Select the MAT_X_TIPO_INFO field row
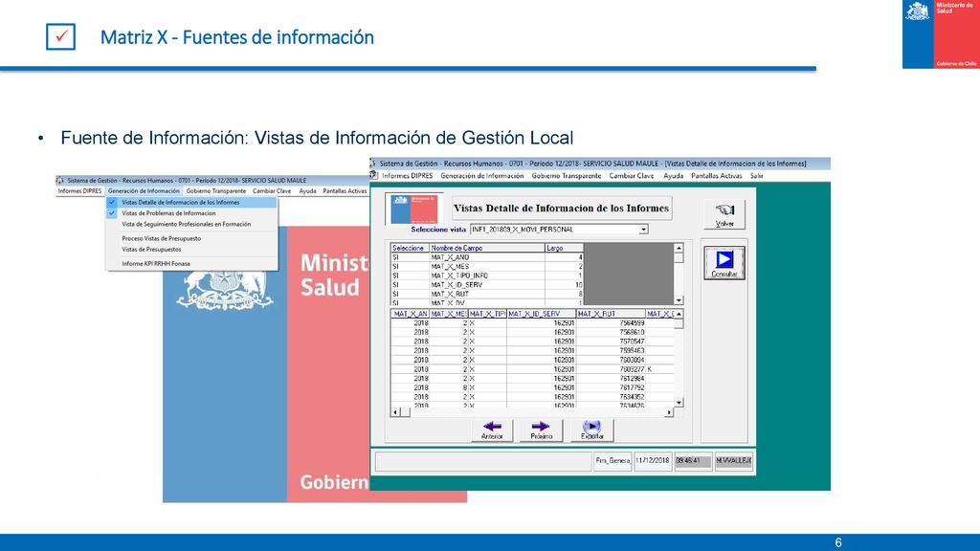The height and width of the screenshot is (551, 980). [487, 275]
